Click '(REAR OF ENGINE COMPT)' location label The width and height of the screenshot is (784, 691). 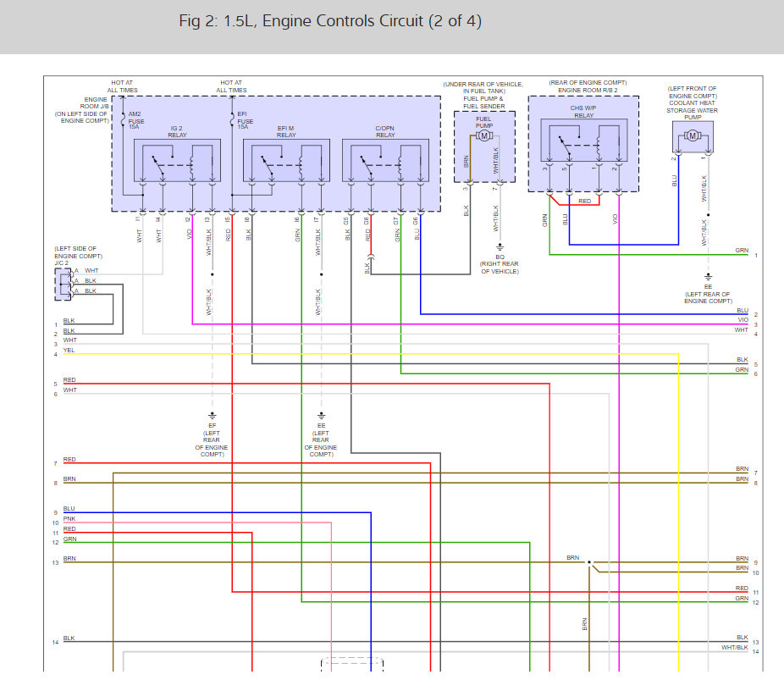[588, 82]
